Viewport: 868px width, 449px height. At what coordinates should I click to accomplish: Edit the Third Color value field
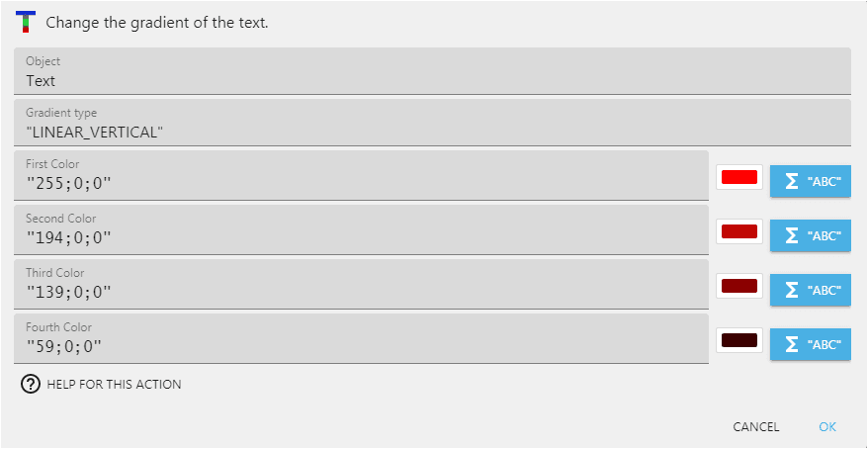361,286
